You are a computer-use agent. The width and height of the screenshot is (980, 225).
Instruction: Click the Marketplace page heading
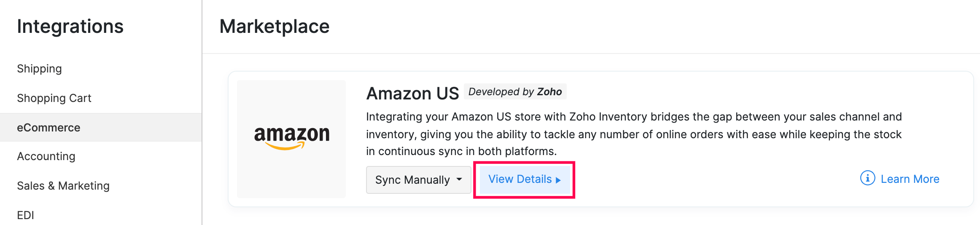click(274, 27)
